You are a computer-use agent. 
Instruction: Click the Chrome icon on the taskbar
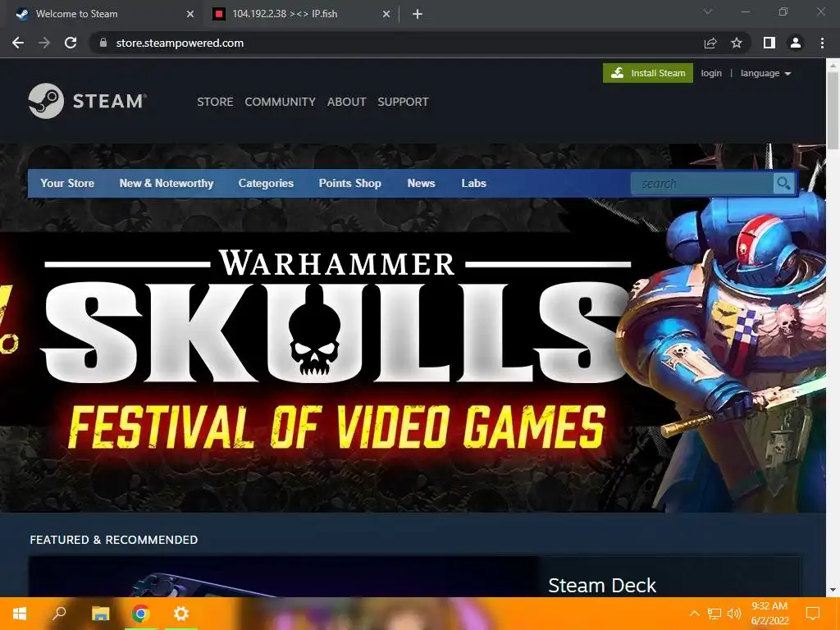140,614
